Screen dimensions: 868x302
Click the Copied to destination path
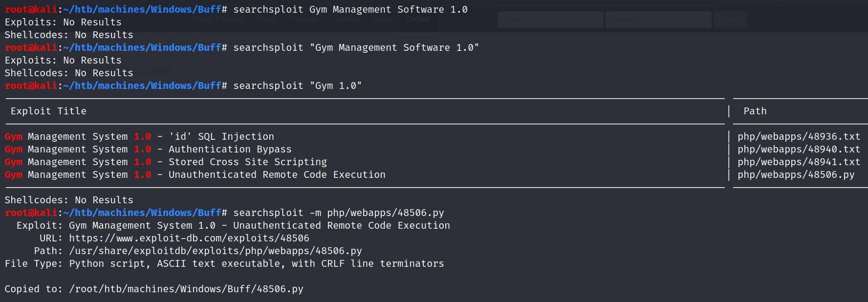[x=186, y=289]
